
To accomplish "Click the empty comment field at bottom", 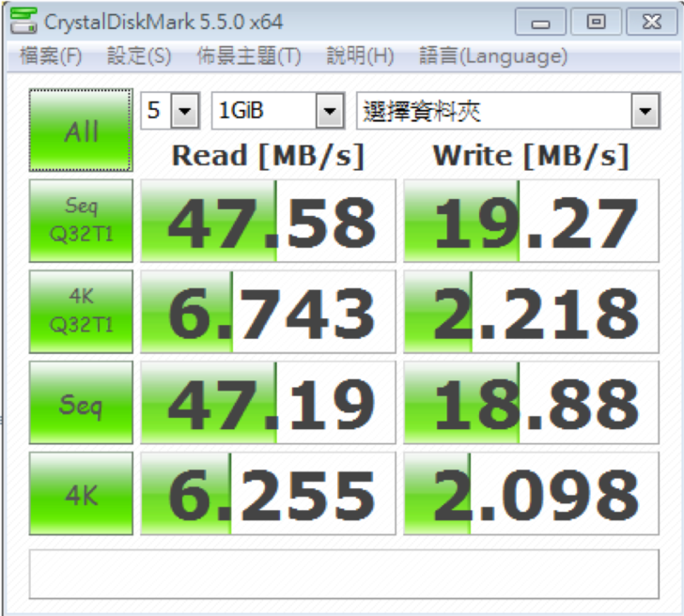I will (x=344, y=574).
